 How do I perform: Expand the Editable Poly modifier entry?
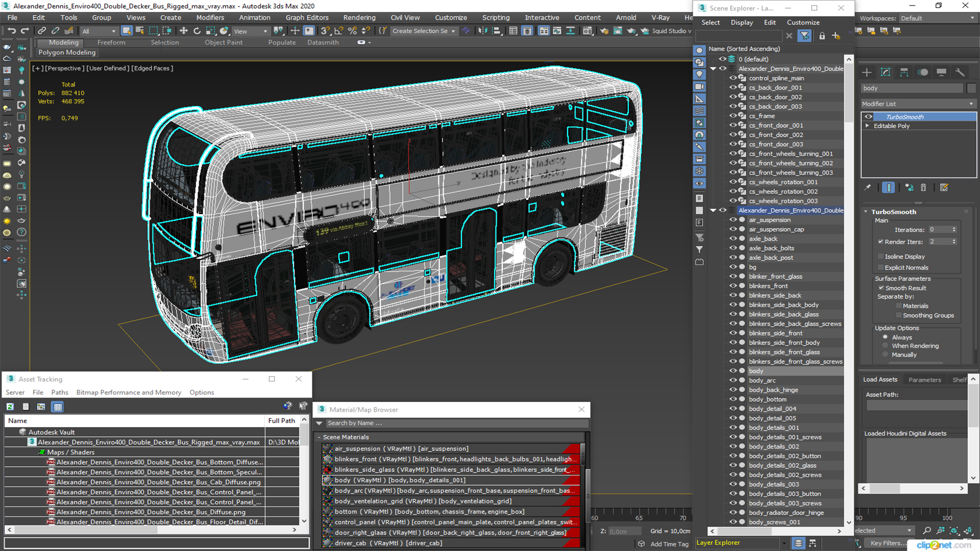[x=867, y=126]
